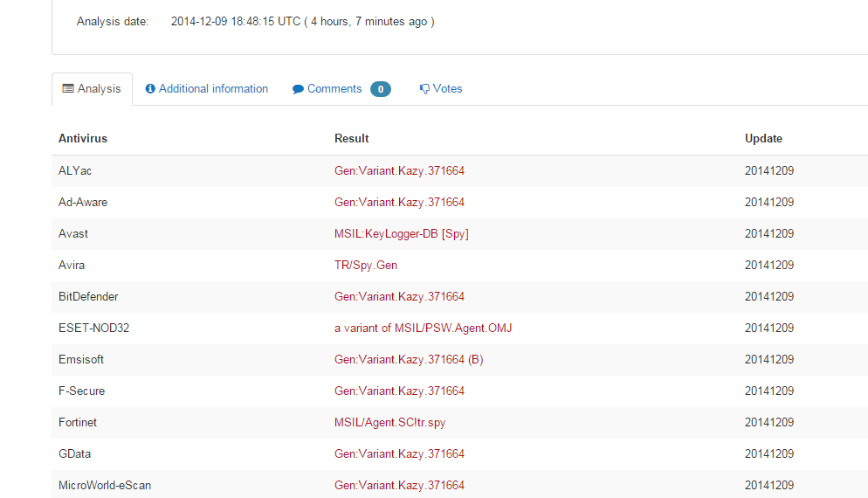The height and width of the screenshot is (498, 868).
Task: Click the MSIL/Agent.SC!tr.spy result
Action: click(389, 423)
